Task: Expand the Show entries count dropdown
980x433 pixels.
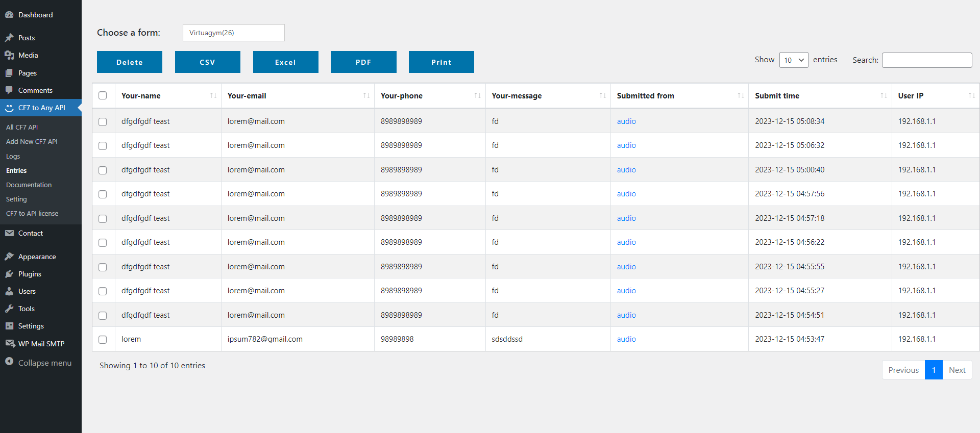Action: click(793, 60)
